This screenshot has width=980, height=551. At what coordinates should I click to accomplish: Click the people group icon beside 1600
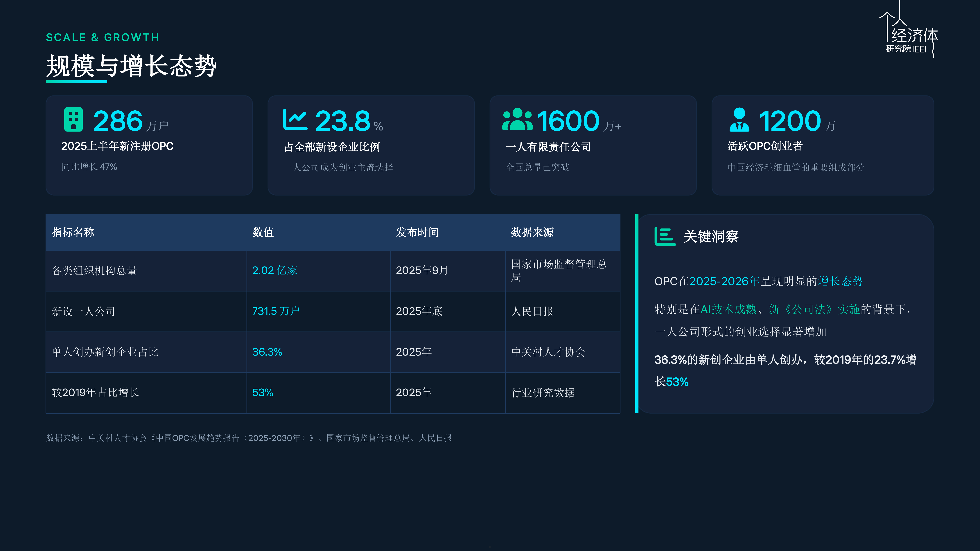517,119
